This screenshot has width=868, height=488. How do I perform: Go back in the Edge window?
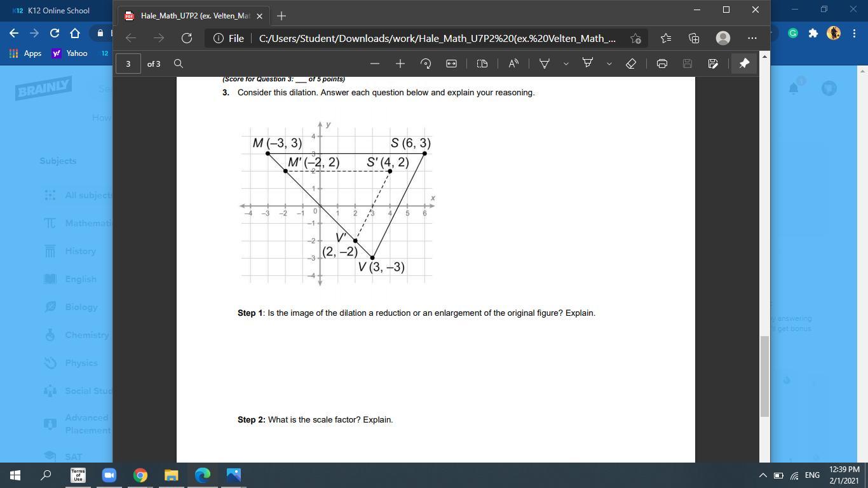[131, 38]
